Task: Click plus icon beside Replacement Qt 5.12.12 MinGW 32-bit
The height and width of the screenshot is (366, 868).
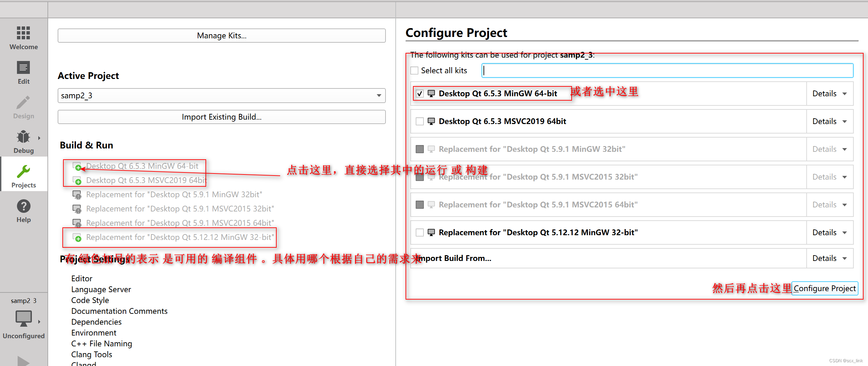Action: 77,238
